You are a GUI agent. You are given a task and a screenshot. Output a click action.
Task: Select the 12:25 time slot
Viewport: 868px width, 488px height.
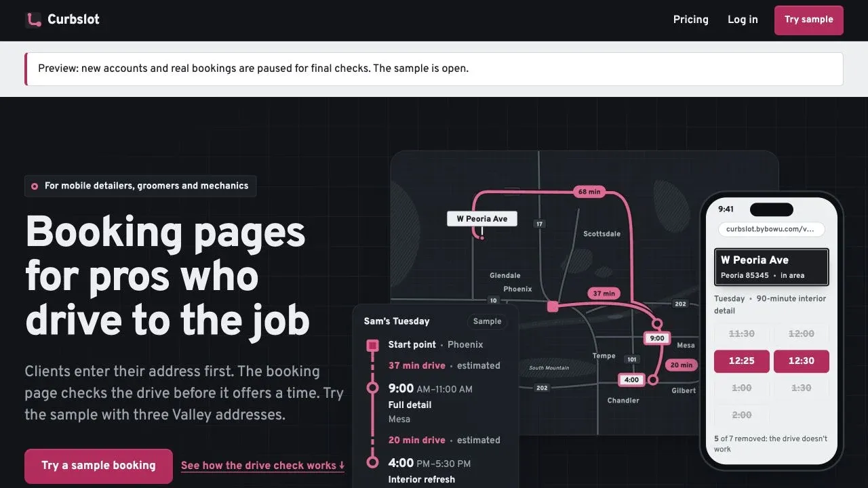coord(741,361)
